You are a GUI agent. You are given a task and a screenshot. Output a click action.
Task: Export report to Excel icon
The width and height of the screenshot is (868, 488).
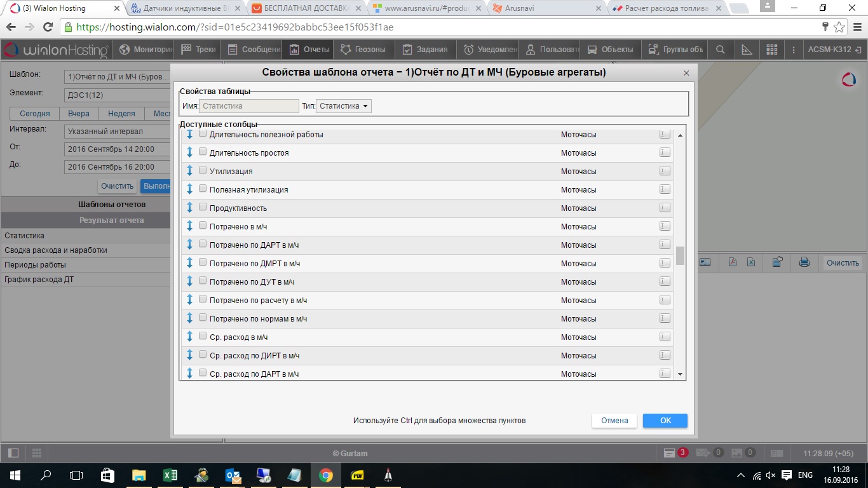pyautogui.click(x=750, y=262)
